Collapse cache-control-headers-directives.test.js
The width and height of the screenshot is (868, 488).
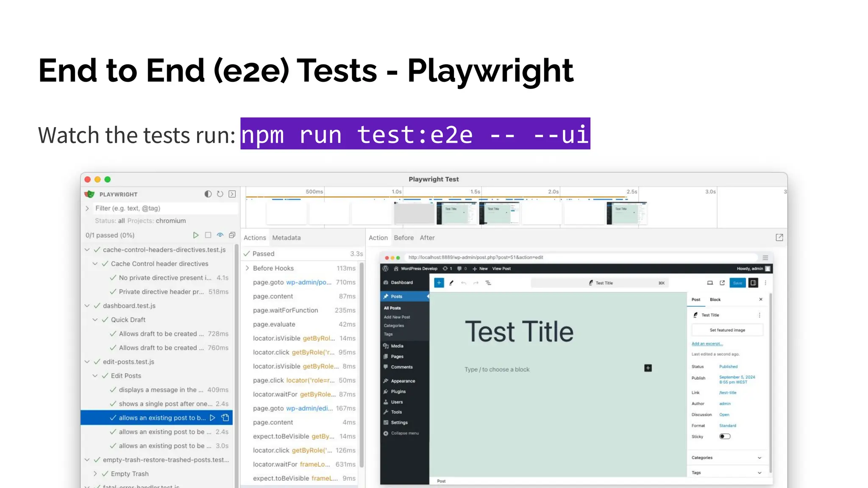pos(87,250)
